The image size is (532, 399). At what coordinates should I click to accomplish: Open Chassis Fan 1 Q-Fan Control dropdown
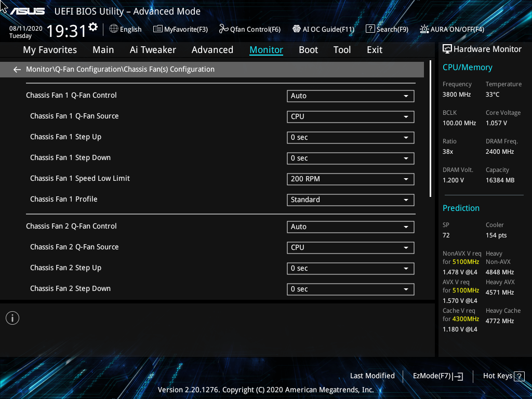tap(351, 96)
